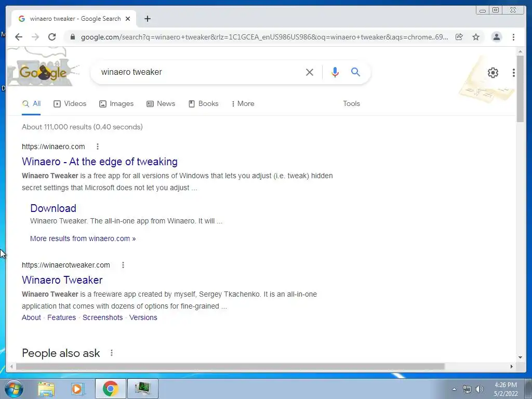Bookmark this page with the star

tap(476, 37)
